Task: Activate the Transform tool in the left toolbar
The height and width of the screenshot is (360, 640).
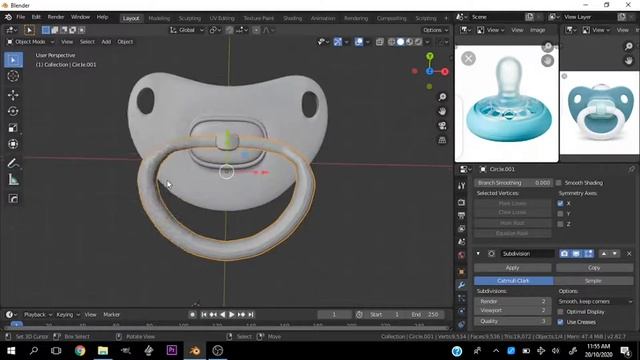Action: click(13, 144)
